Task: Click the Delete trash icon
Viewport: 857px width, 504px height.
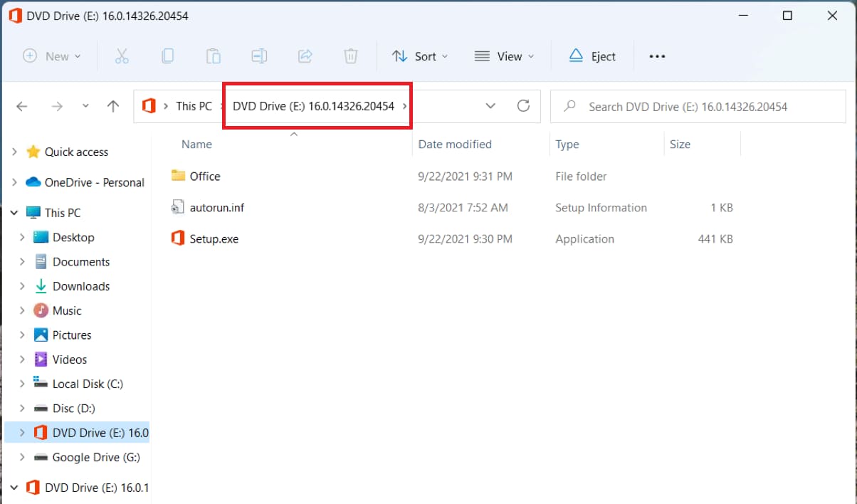Action: tap(350, 56)
